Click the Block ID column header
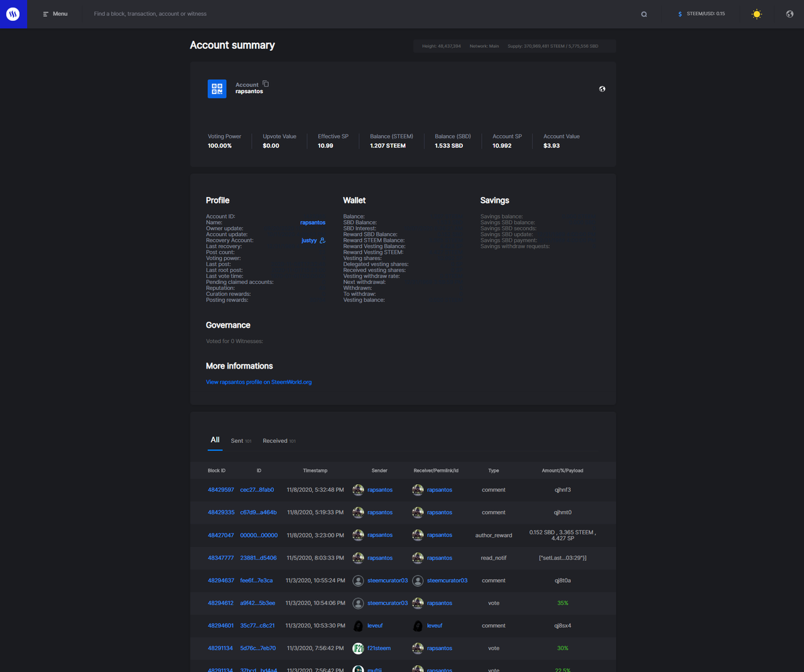This screenshot has width=804, height=672. [217, 470]
